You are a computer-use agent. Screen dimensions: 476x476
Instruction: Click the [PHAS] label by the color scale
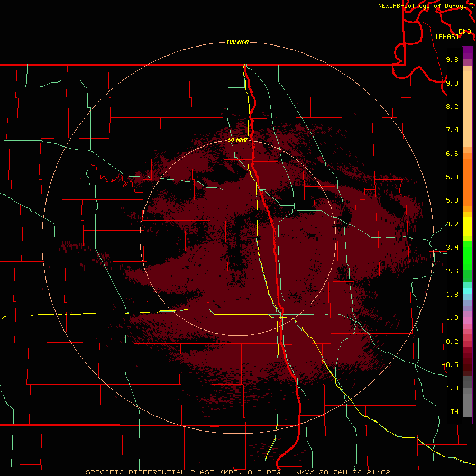tap(447, 36)
